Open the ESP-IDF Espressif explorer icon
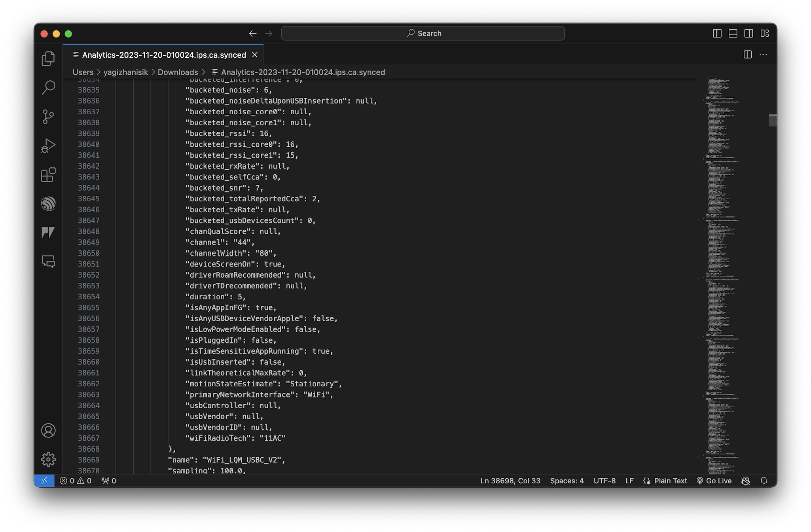811x532 pixels. click(48, 204)
